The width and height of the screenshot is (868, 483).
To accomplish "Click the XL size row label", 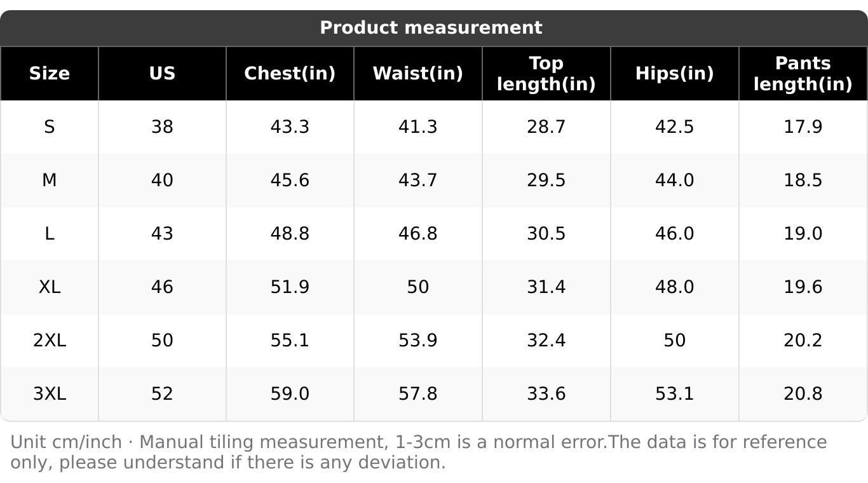I will point(50,287).
